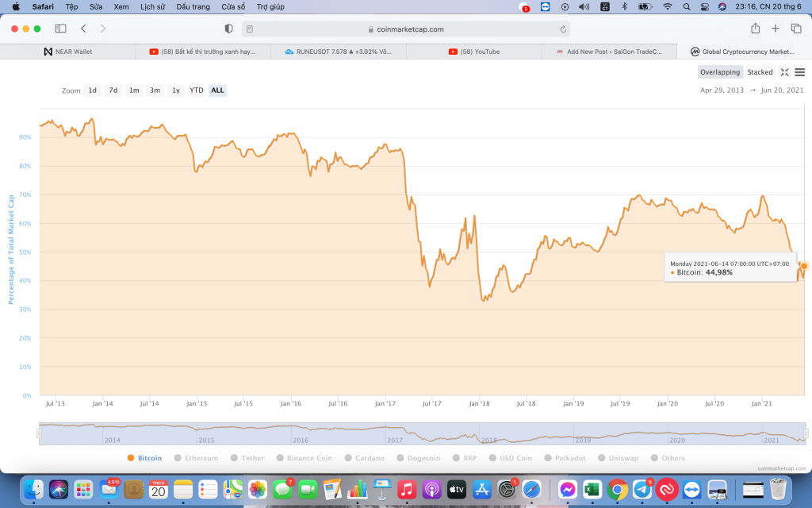The height and width of the screenshot is (508, 812).
Task: Switch chart to Stacked view
Action: 760,72
